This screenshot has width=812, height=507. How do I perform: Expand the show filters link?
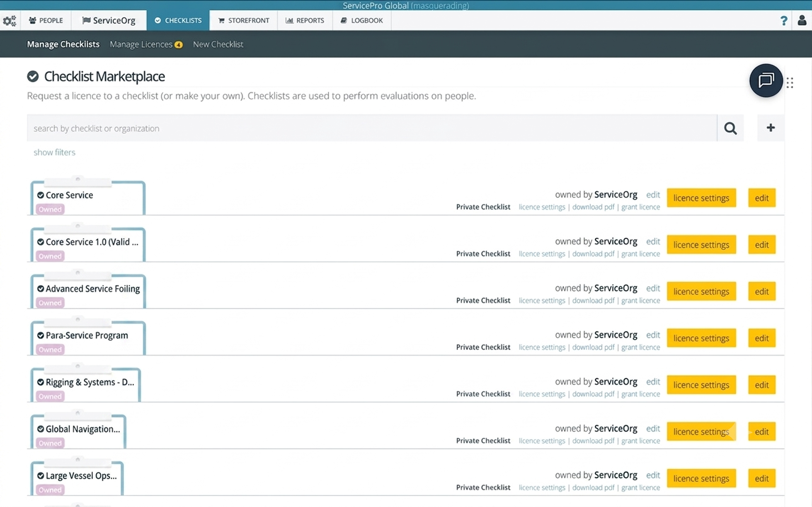(x=54, y=152)
